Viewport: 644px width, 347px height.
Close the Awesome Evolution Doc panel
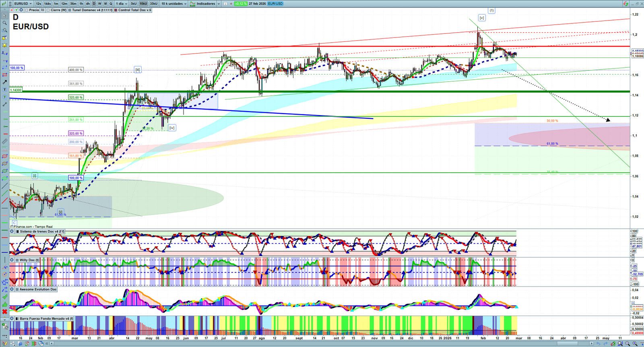(x=12, y=289)
